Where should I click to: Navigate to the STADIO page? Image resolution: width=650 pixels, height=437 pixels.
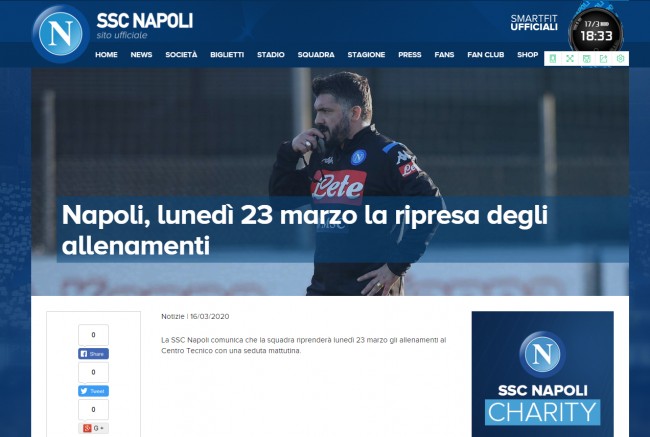[271, 55]
